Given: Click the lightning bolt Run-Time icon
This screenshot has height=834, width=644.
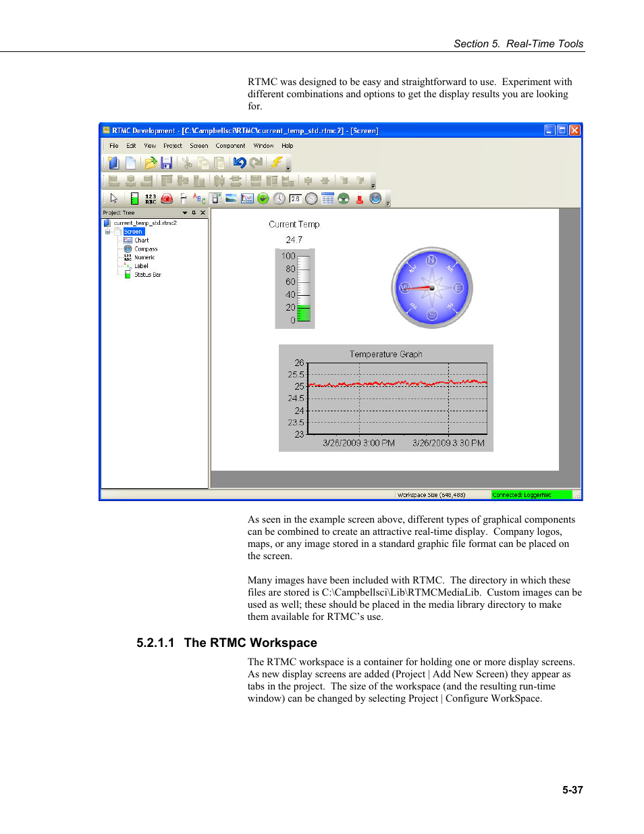Looking at the screenshot, I should click(276, 163).
